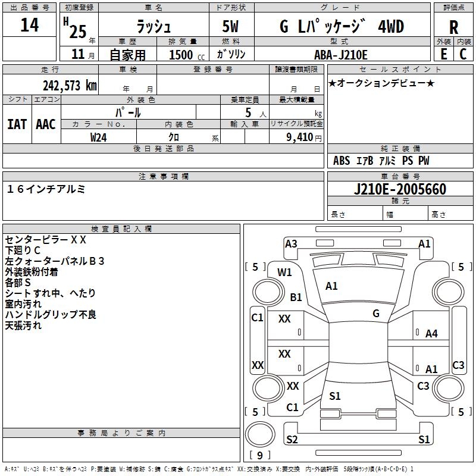
Task: Click first registration year H25
Action: pos(75,28)
